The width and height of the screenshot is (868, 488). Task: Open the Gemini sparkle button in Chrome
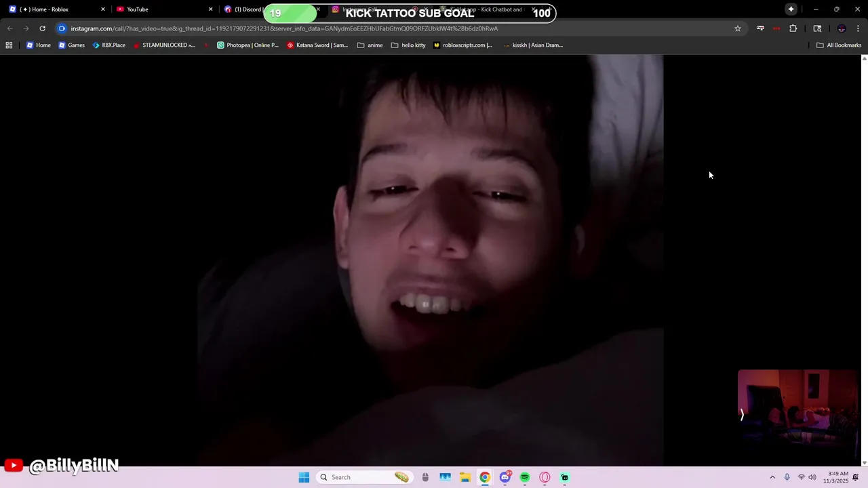point(791,9)
